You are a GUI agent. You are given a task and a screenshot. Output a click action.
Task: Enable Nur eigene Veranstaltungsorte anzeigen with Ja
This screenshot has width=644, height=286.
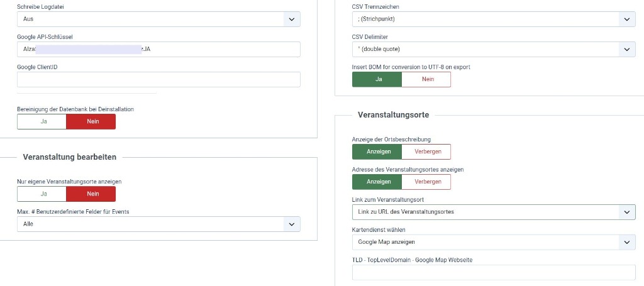pyautogui.click(x=42, y=194)
